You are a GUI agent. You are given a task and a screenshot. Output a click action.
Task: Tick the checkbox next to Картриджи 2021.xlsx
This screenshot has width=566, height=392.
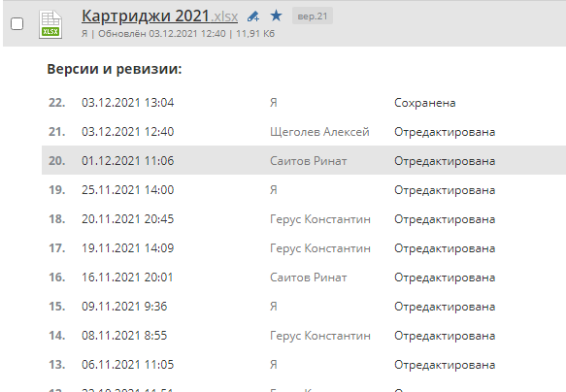click(x=17, y=24)
